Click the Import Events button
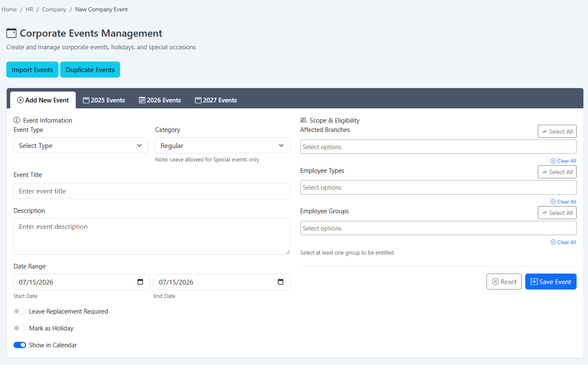The image size is (588, 365). [x=32, y=70]
